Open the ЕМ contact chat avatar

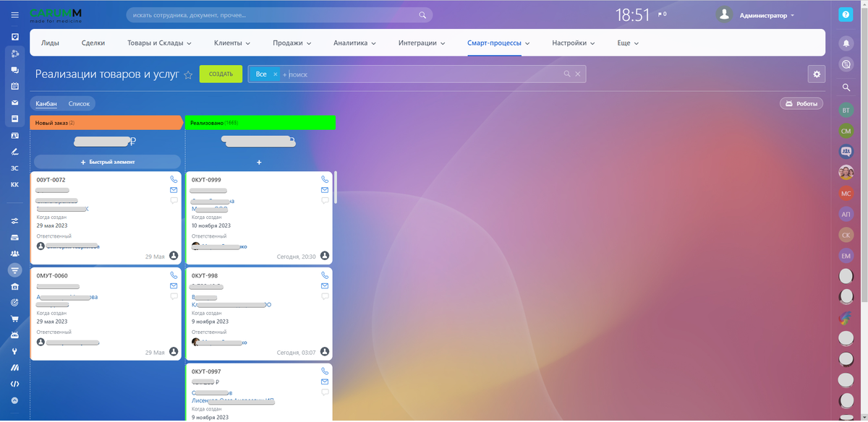tap(846, 256)
